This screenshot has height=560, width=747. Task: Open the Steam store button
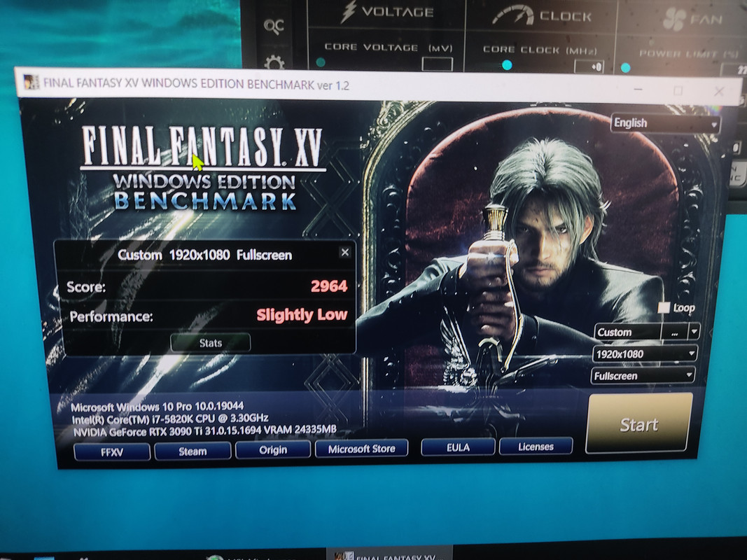point(193,451)
